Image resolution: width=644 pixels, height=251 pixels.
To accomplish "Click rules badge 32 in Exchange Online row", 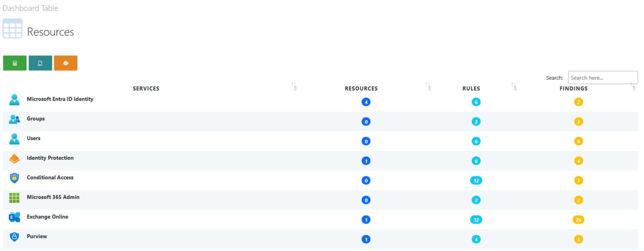I will click(x=476, y=220).
